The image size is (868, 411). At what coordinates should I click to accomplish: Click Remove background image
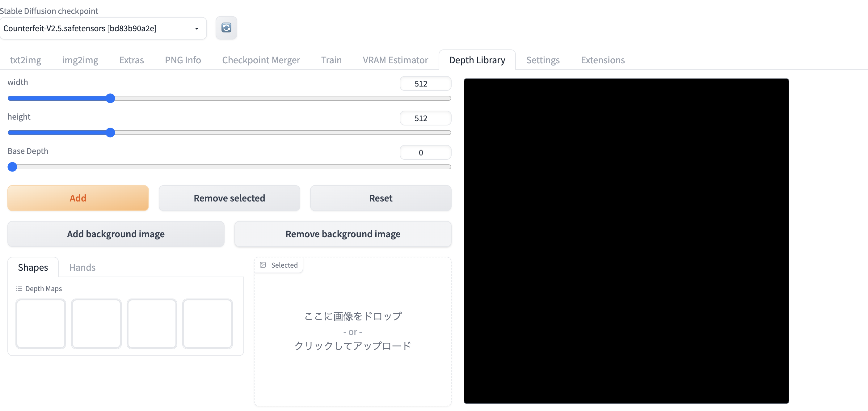click(x=342, y=234)
